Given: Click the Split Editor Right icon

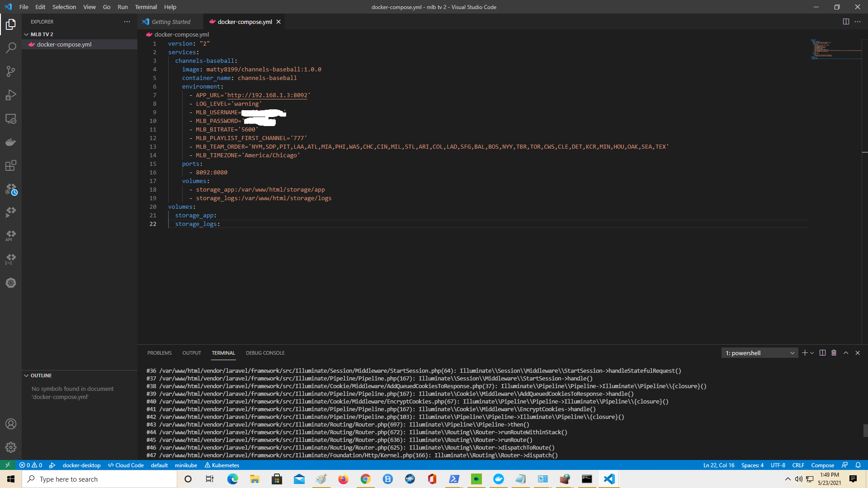Looking at the screenshot, I should (x=846, y=22).
